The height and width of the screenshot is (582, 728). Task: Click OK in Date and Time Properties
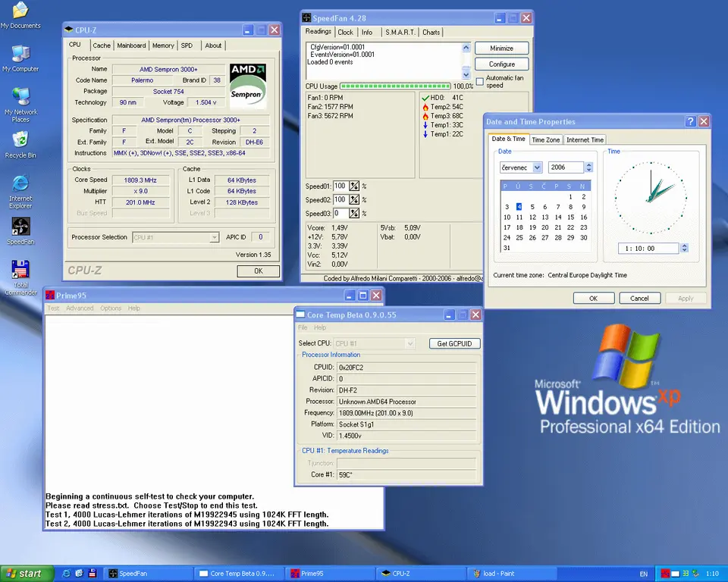[593, 299]
